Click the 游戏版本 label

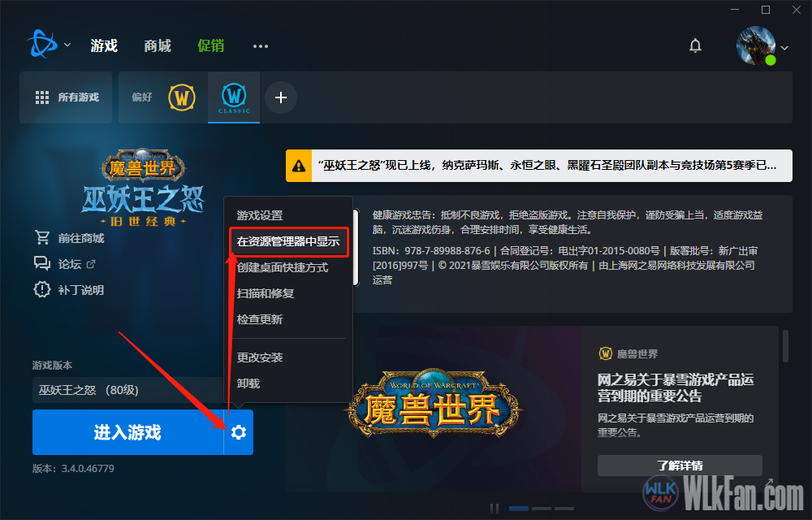tap(52, 366)
